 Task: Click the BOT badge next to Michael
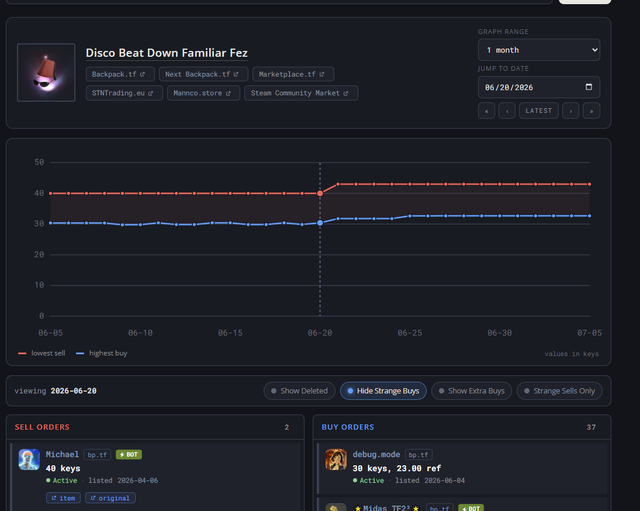[129, 455]
